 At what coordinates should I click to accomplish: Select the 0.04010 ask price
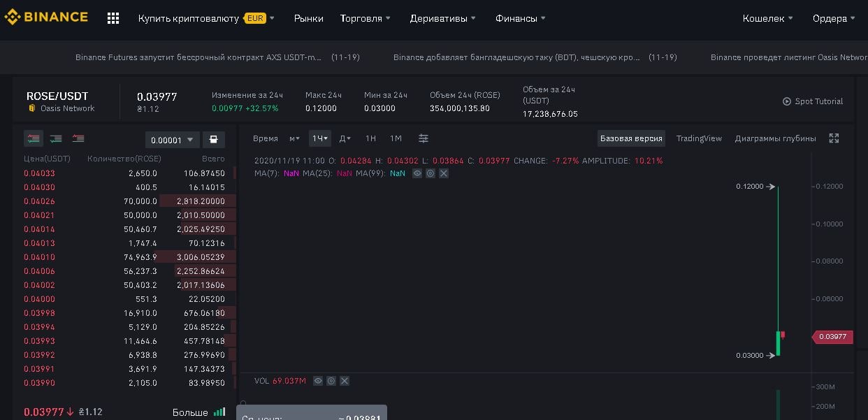pyautogui.click(x=39, y=257)
